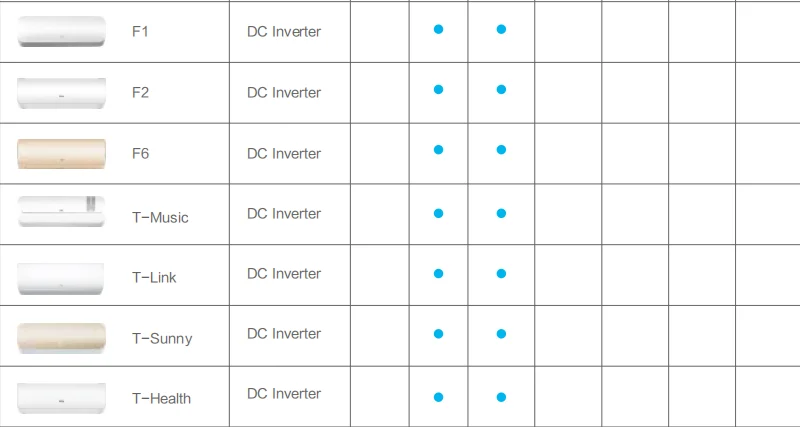
Task: Select the T-Link unit thumbnail
Action: tap(61, 277)
